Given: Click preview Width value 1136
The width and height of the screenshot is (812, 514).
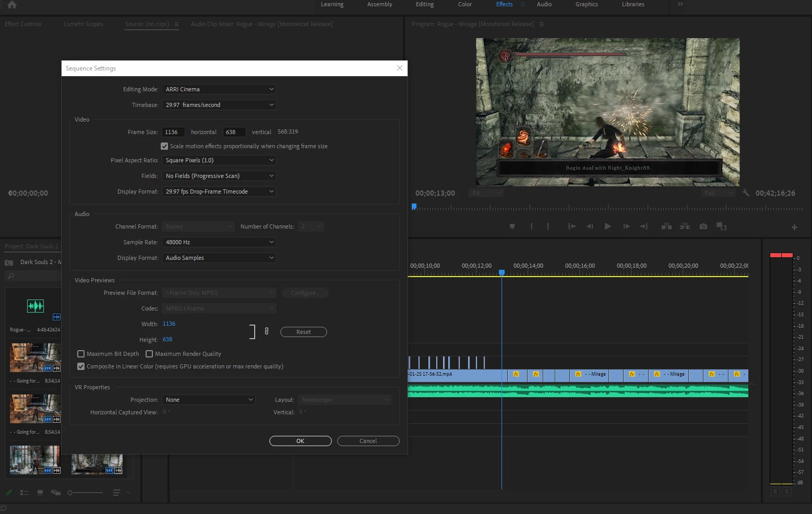Looking at the screenshot, I should tap(169, 324).
